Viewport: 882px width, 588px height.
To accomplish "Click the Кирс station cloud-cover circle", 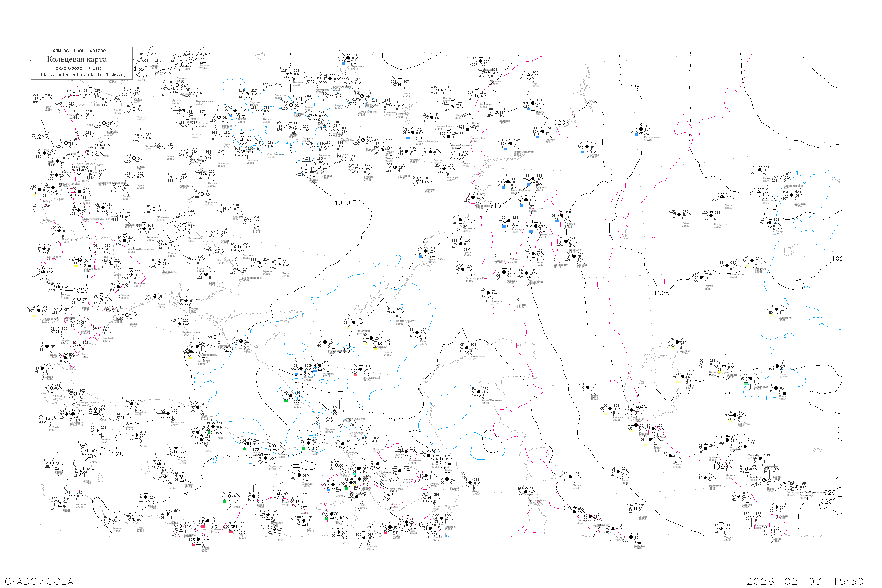I will pyautogui.click(x=529, y=75).
